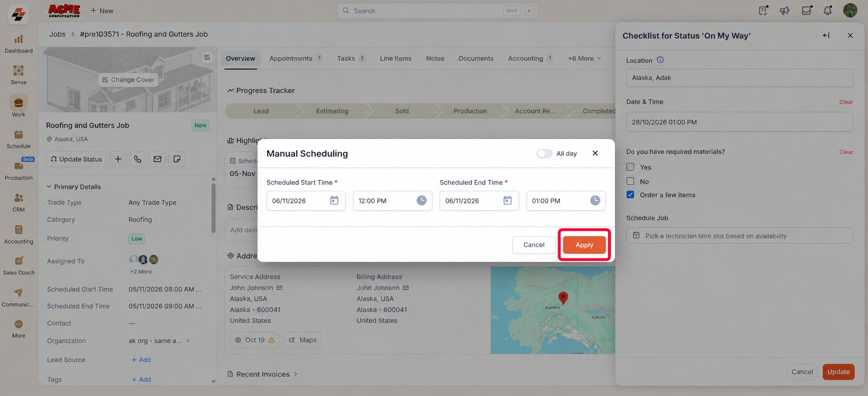Check the No materials checkbox
Viewport: 868px width, 396px height.
[x=631, y=181]
